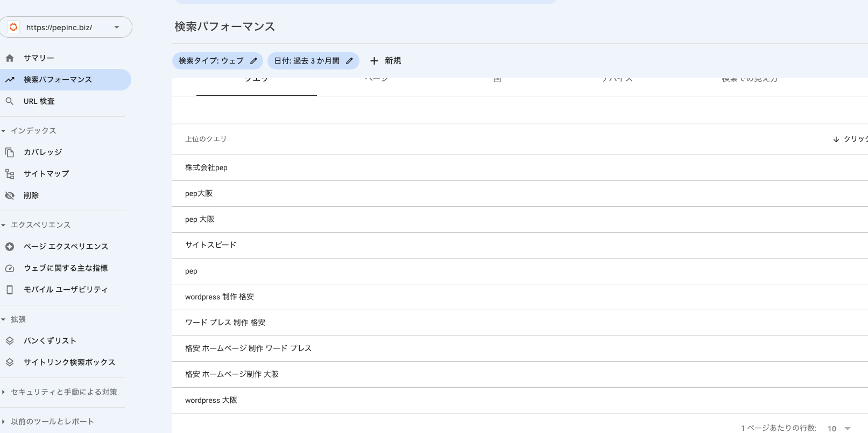The width and height of the screenshot is (868, 433).
Task: Select the wordpress 大阪 query row
Action: (x=520, y=401)
